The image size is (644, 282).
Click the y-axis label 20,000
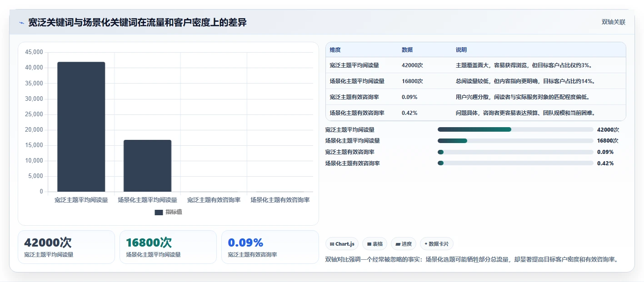(x=34, y=130)
